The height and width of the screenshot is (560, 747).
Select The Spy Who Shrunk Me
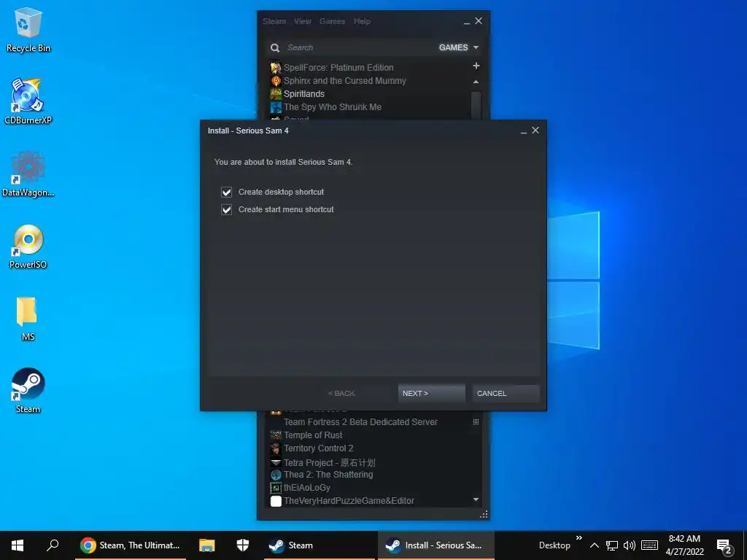coord(333,107)
